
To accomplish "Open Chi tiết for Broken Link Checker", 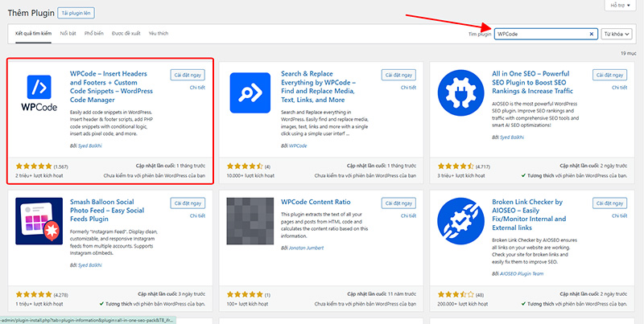I will point(619,215).
